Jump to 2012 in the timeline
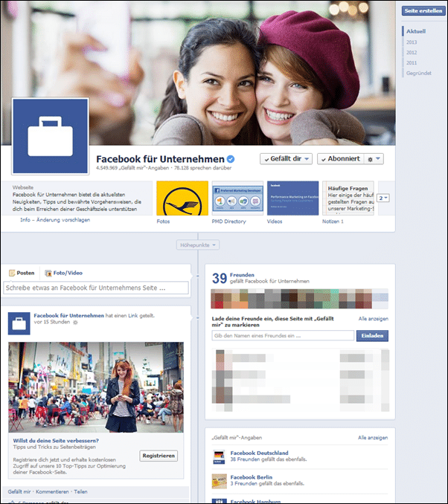 [x=412, y=52]
